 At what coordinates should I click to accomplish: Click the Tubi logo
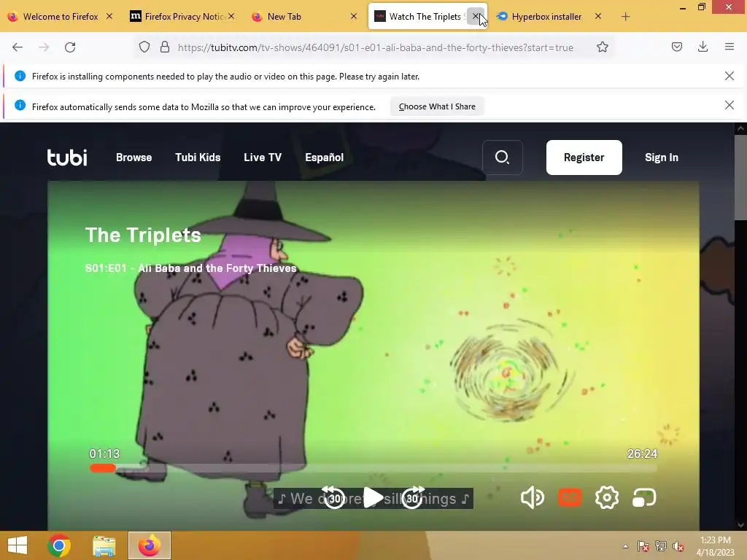click(67, 157)
